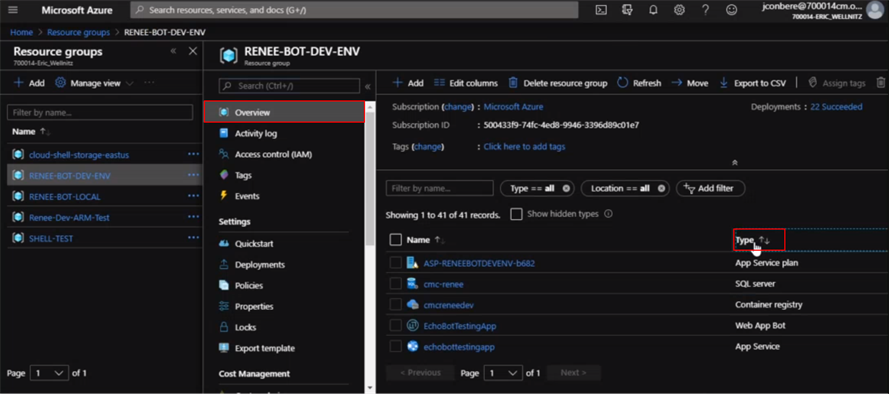Click the Microsoft Azure subscription link

point(513,107)
